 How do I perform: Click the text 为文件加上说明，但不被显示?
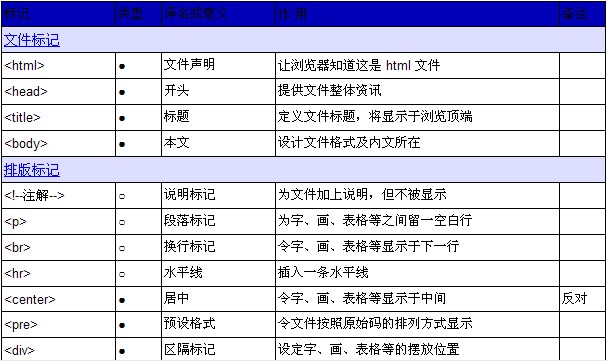tap(362, 194)
